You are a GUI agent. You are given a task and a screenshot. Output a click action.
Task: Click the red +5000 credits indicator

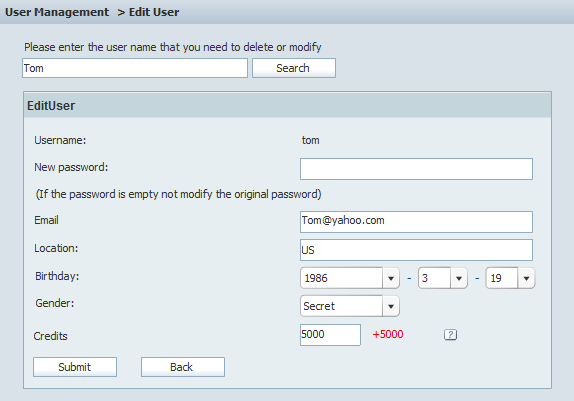tap(388, 334)
